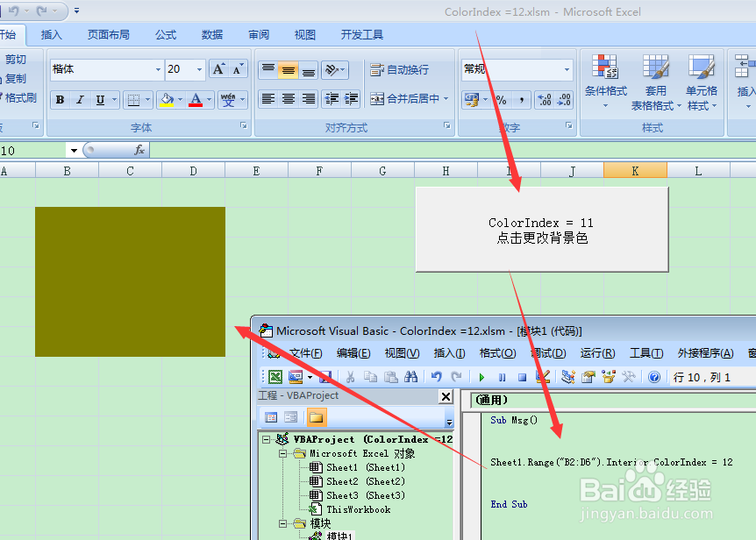Open 条件格式 (Conditional Formatting) in the ribbon

[605, 83]
